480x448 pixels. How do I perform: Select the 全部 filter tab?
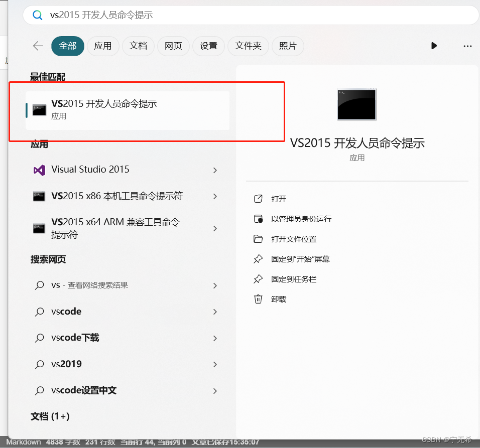68,46
